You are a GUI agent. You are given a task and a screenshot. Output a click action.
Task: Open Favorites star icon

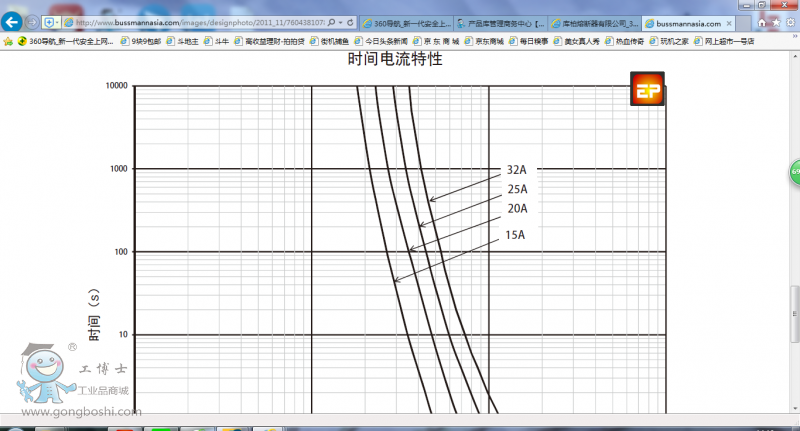[776, 22]
